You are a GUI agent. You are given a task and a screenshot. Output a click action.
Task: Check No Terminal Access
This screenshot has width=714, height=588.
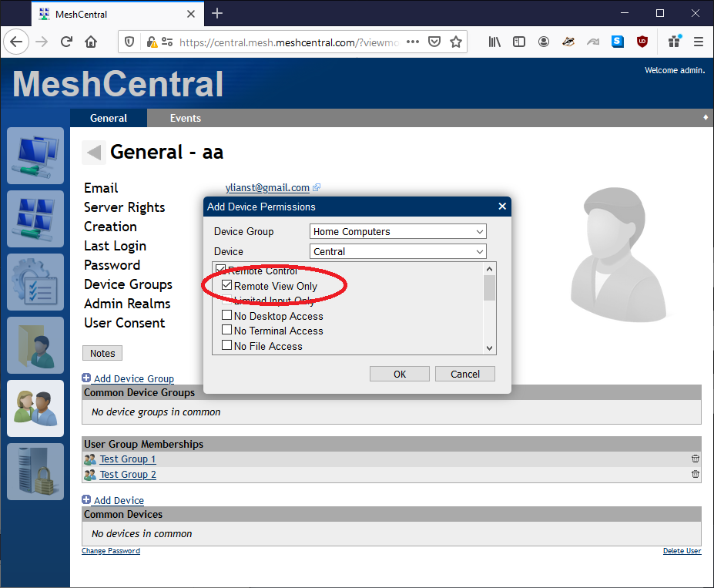(x=226, y=330)
